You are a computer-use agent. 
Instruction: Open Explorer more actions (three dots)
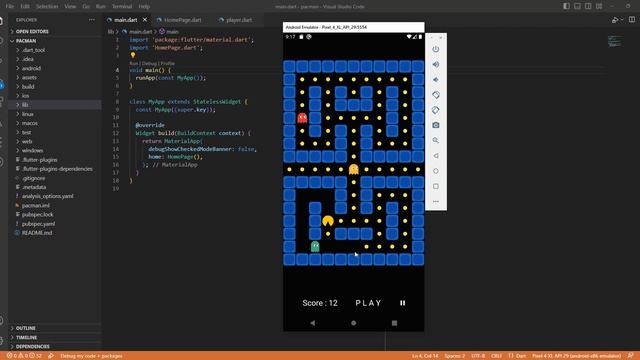(91, 20)
